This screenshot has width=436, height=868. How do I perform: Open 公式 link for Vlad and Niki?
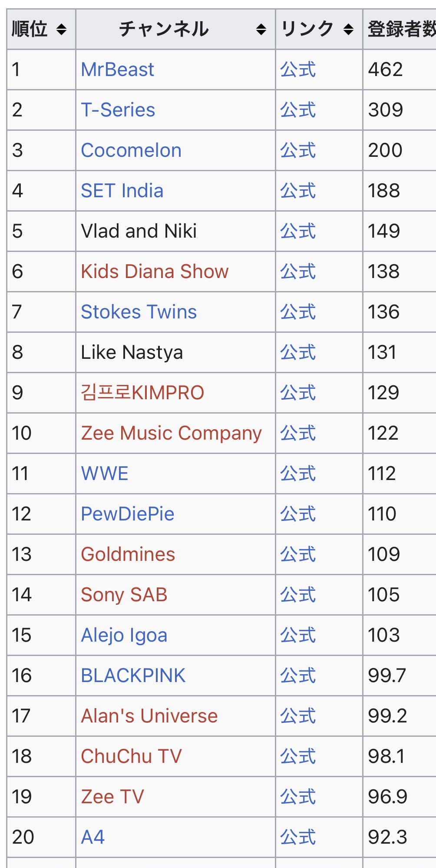298,231
